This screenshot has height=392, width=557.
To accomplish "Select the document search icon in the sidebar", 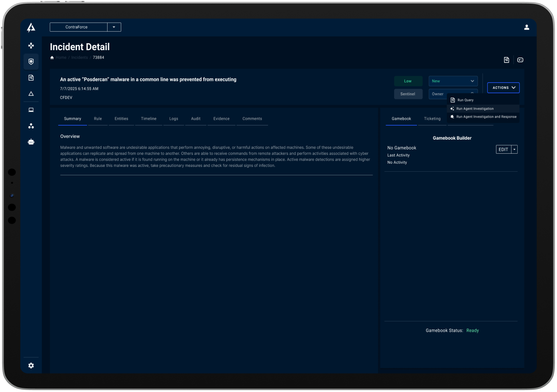I will click(x=31, y=77).
